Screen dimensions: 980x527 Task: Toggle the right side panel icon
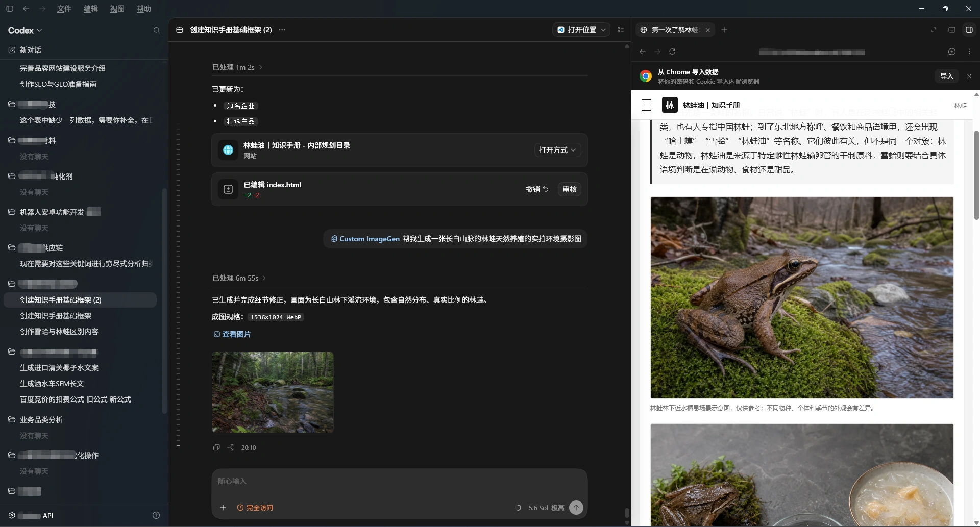969,30
